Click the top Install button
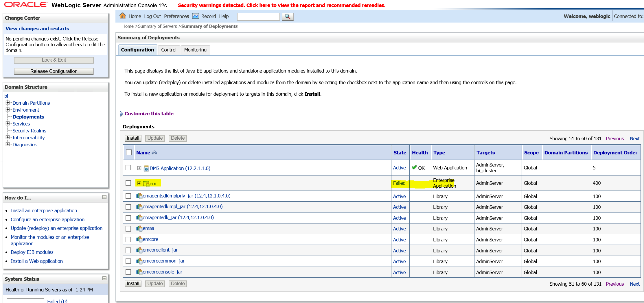This screenshot has width=644, height=303. pos(133,138)
